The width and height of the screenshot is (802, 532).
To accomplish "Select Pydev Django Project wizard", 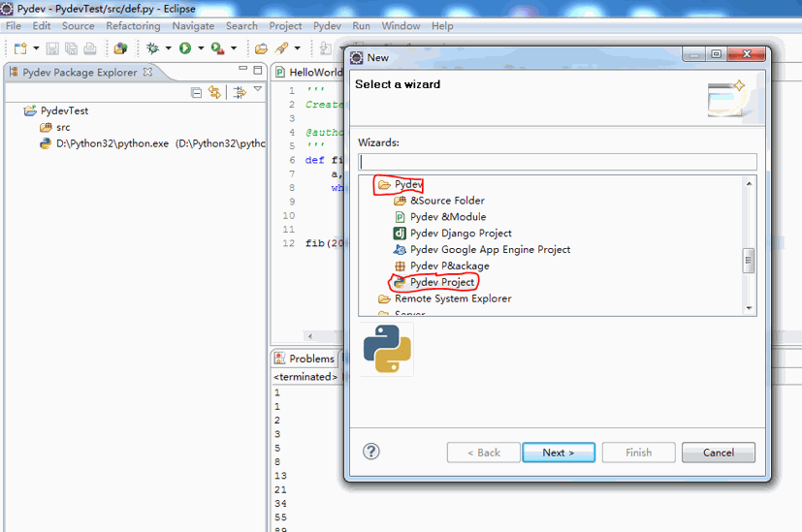I will coord(453,234).
